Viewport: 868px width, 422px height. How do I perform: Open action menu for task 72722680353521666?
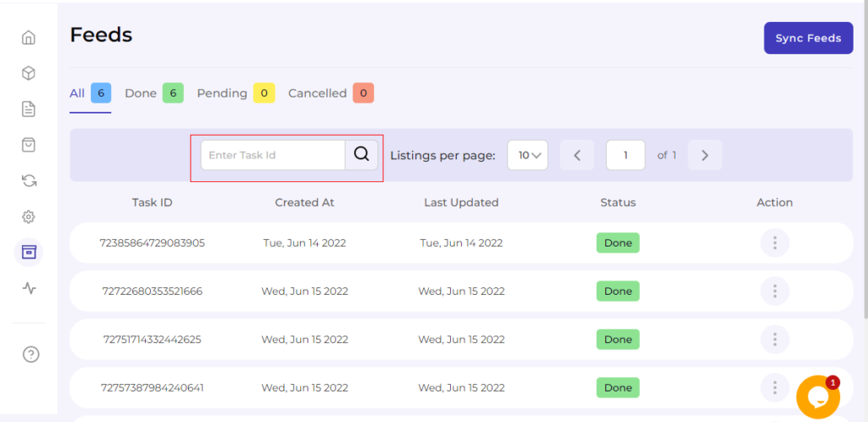[774, 292]
